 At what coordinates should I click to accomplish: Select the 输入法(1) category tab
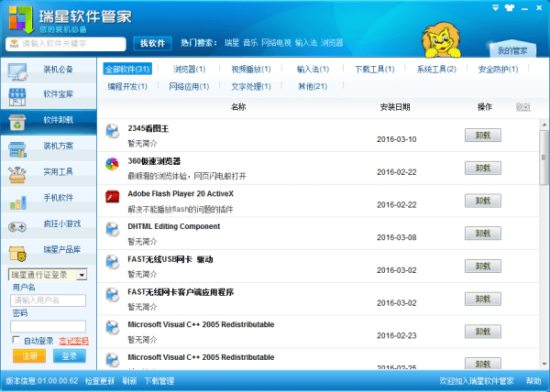click(x=313, y=69)
